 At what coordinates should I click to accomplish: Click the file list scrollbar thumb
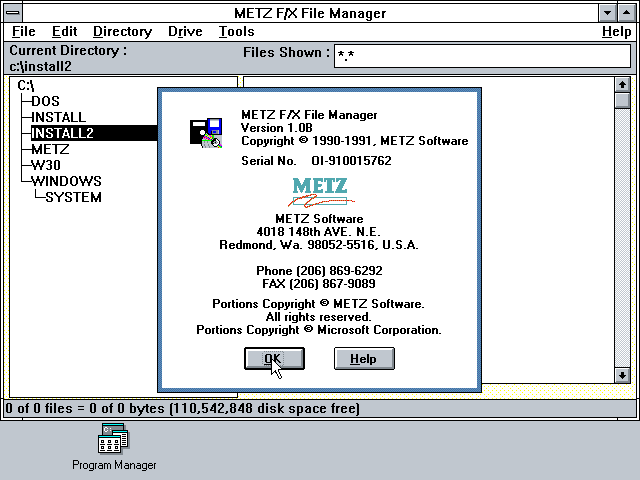click(622, 100)
